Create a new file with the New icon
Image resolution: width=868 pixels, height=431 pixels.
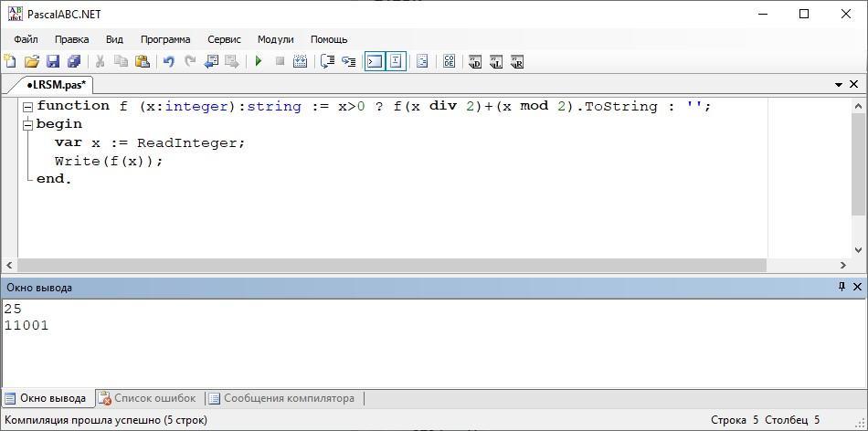[10, 61]
